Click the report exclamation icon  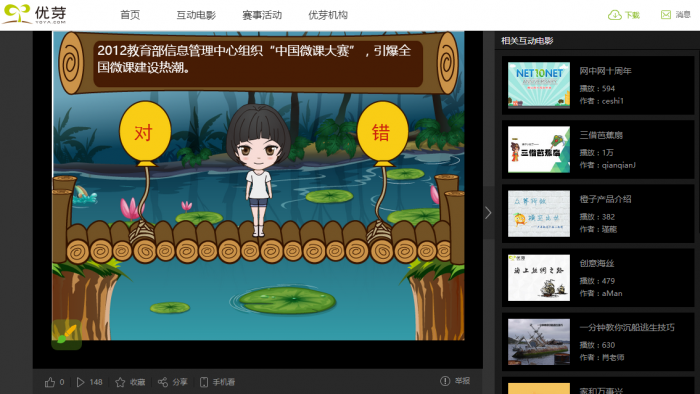click(445, 381)
